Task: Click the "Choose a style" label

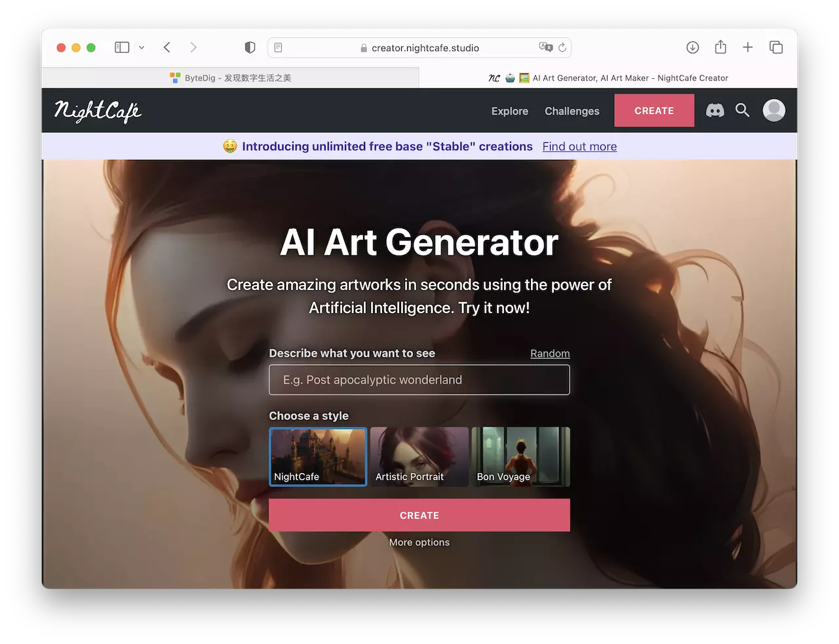Action: pos(309,416)
